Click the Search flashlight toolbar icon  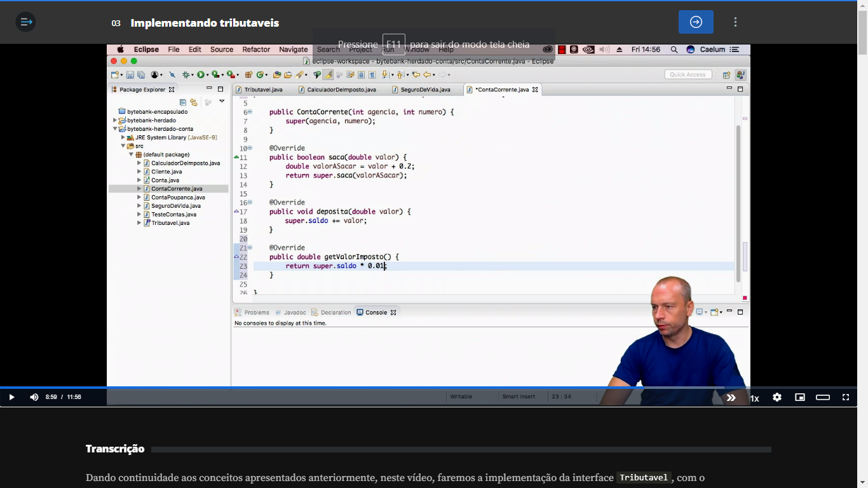coord(299,75)
